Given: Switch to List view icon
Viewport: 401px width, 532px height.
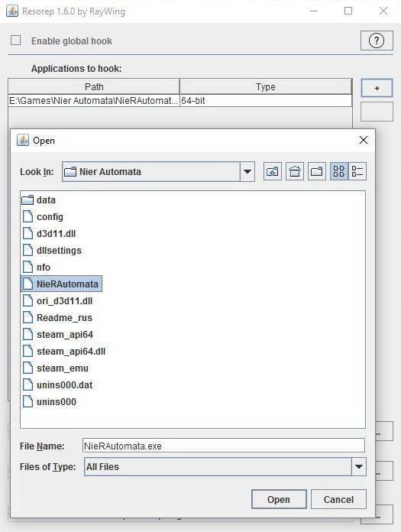Looking at the screenshot, I should (x=339, y=171).
